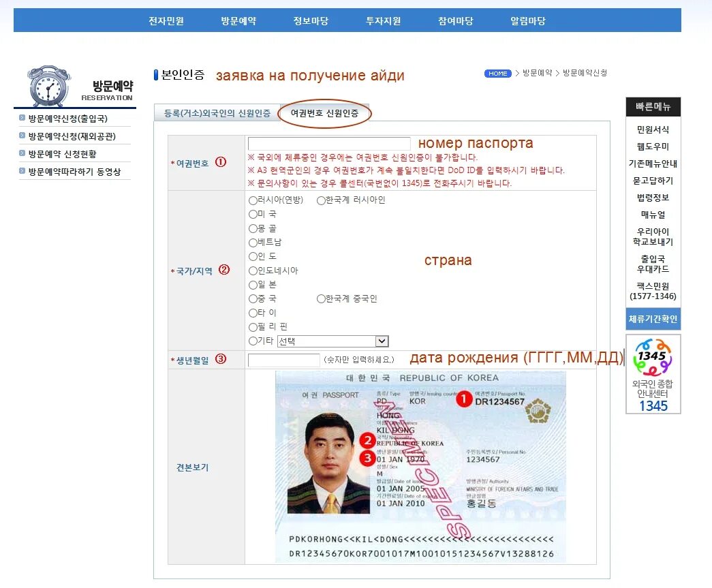Select 베트남 radio button
This screenshot has height=588, width=712.
pos(253,243)
